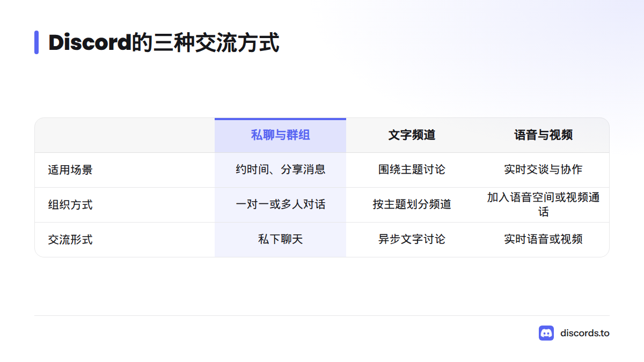The height and width of the screenshot is (362, 644).
Task: Click the cell 私下聊天
Action: point(280,240)
